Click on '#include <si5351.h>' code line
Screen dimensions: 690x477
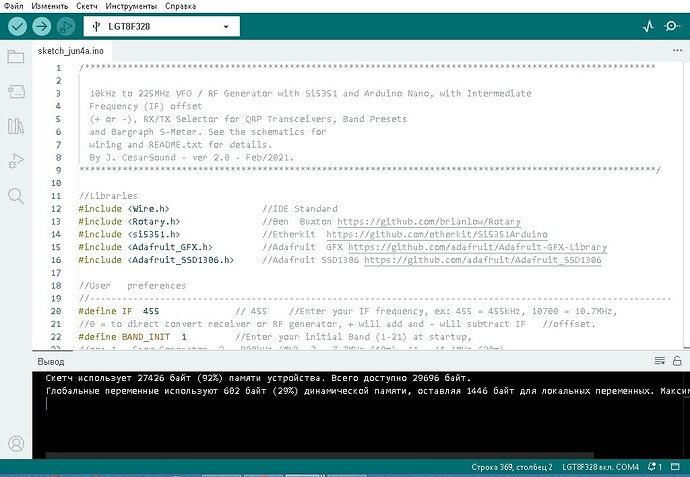pos(129,234)
